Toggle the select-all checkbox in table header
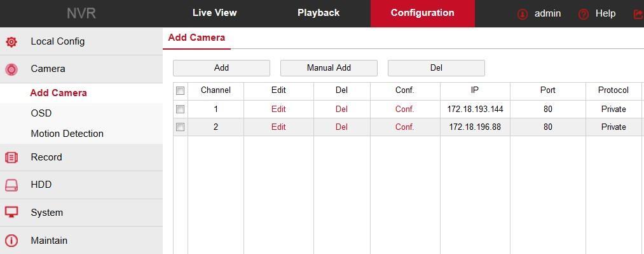Image resolution: width=644 pixels, height=254 pixels. pos(181,91)
